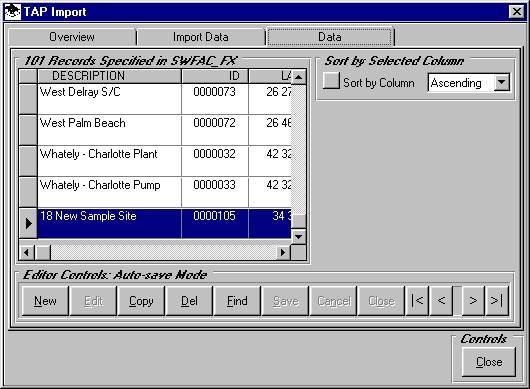Image resolution: width=530 pixels, height=389 pixels.
Task: Click the DESCRIPTION column header
Action: [x=110, y=76]
